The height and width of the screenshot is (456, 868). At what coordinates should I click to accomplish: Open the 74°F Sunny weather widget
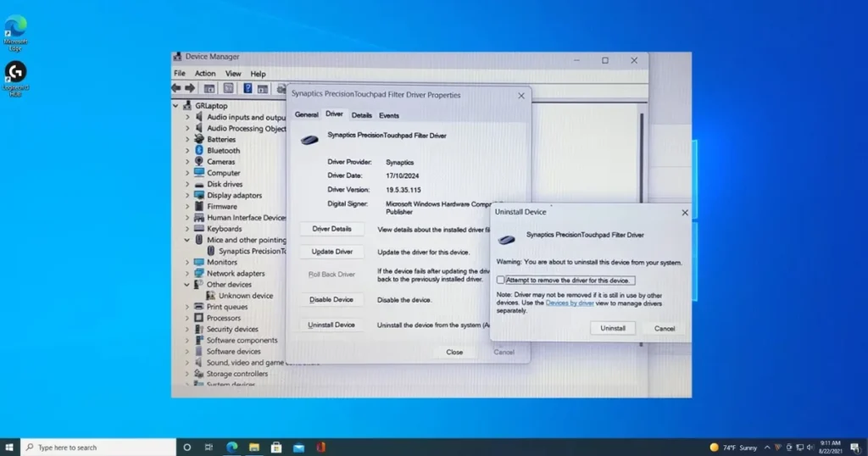(x=733, y=448)
